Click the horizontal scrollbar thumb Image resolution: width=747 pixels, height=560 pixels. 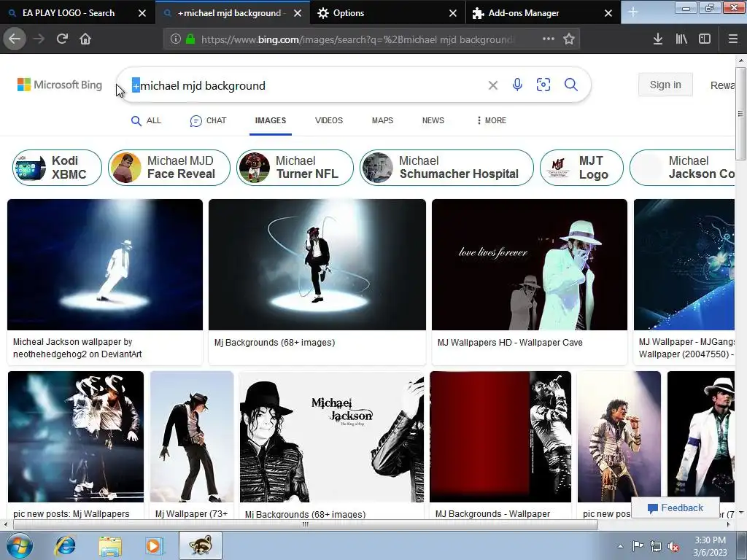306,524
